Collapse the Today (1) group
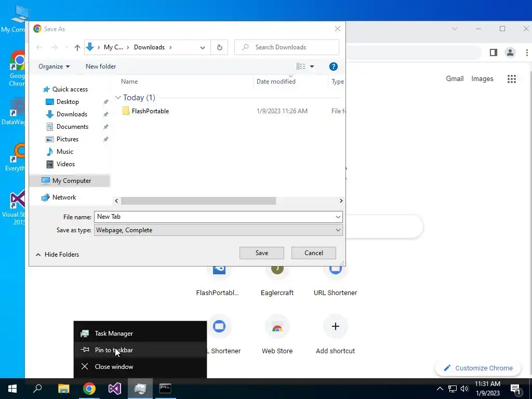This screenshot has width=532, height=399. coord(118,98)
